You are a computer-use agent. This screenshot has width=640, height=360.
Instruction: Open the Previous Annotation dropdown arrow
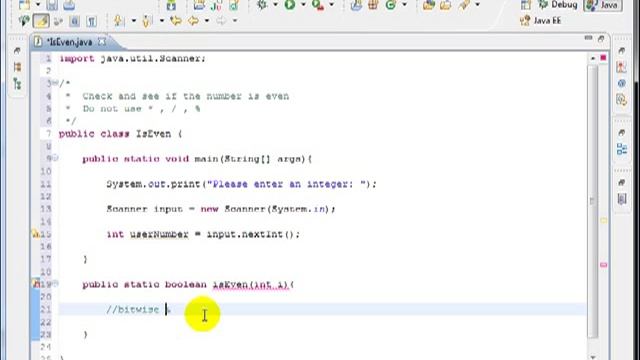click(x=162, y=21)
